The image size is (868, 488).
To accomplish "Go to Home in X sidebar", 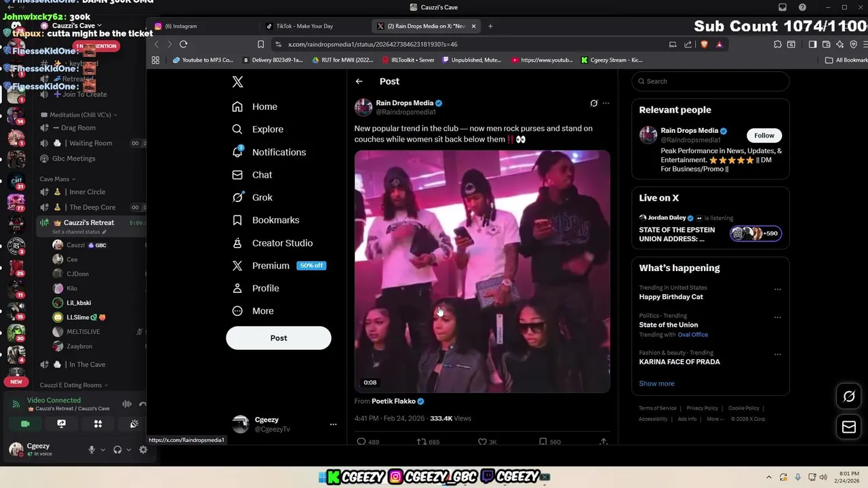I will coord(254,106).
